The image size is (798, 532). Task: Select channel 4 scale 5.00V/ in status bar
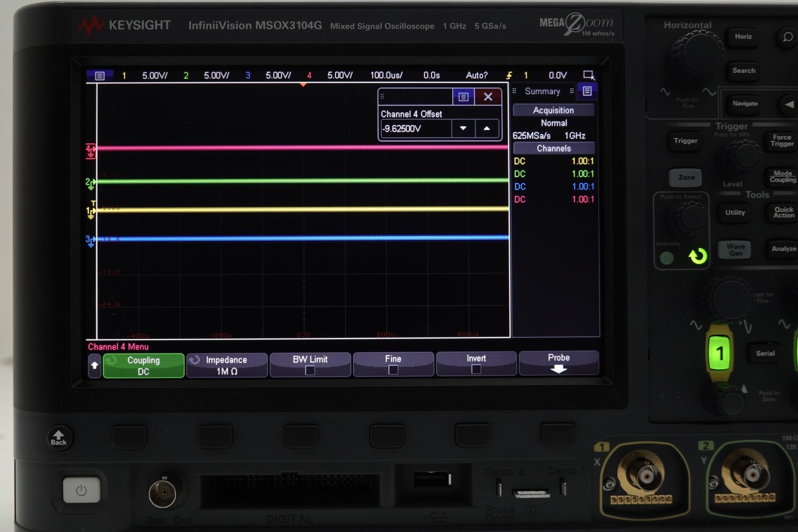[x=340, y=75]
